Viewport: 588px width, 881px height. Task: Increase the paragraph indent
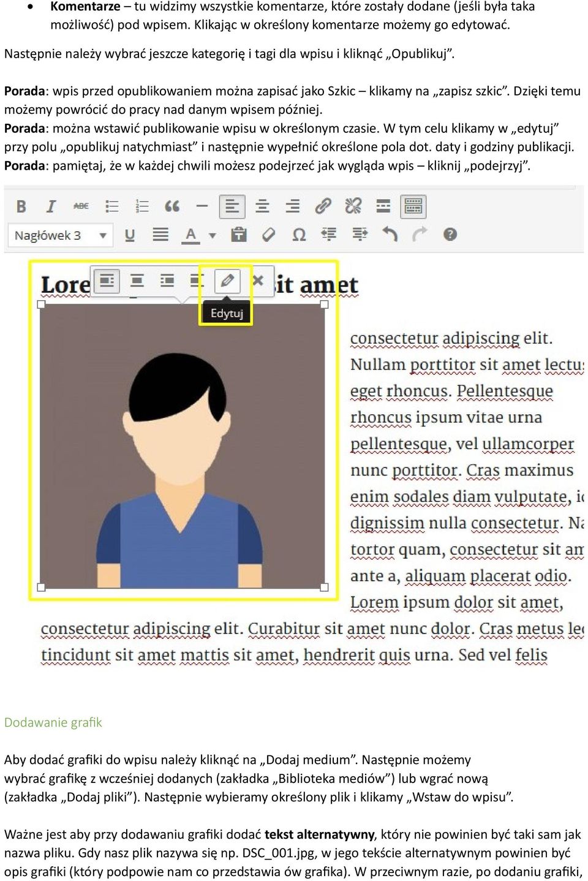click(x=360, y=235)
